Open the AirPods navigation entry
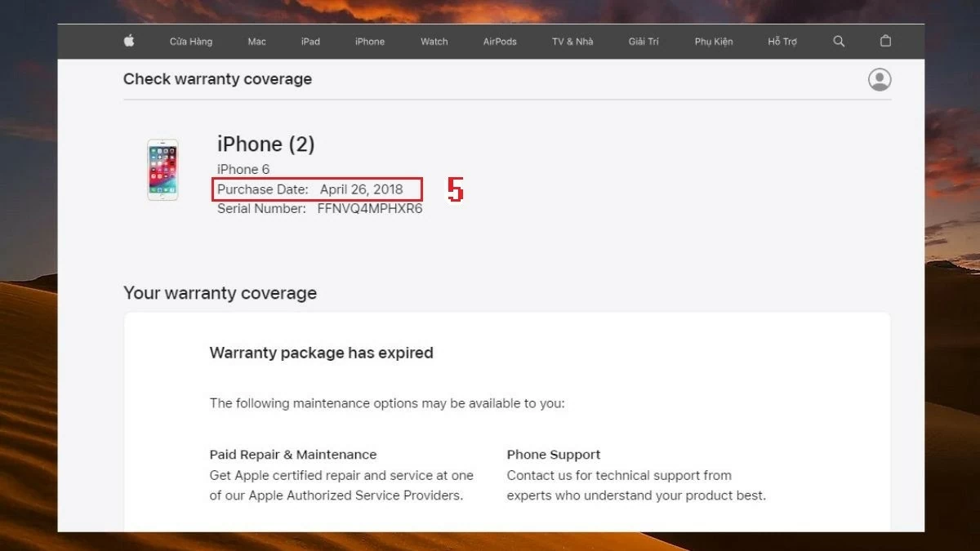Image resolution: width=980 pixels, height=551 pixels. click(499, 41)
